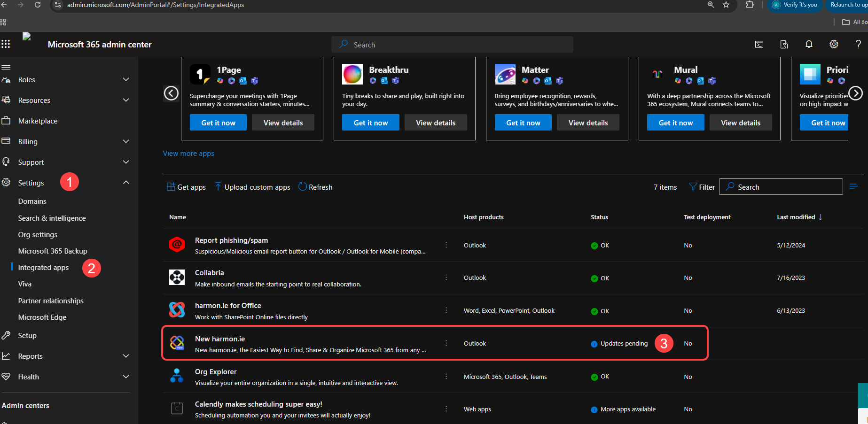Click View details for Breakthru
The image size is (868, 424).
436,123
